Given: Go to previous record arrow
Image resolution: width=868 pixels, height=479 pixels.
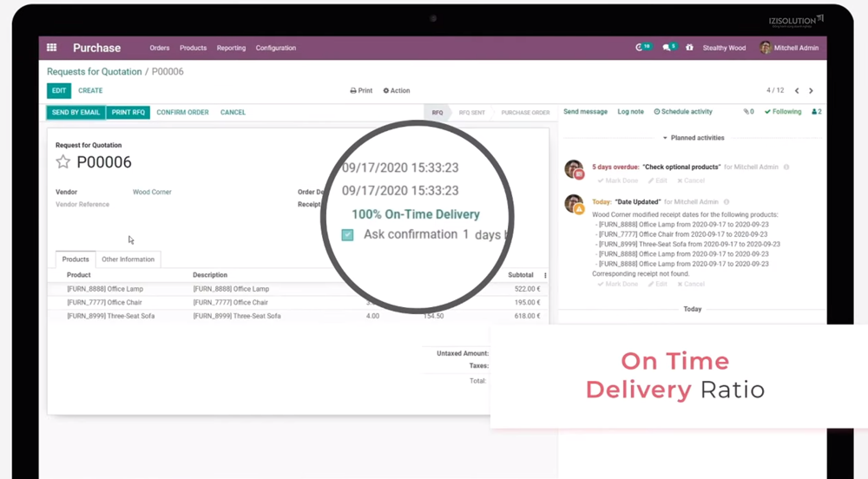Looking at the screenshot, I should click(797, 91).
